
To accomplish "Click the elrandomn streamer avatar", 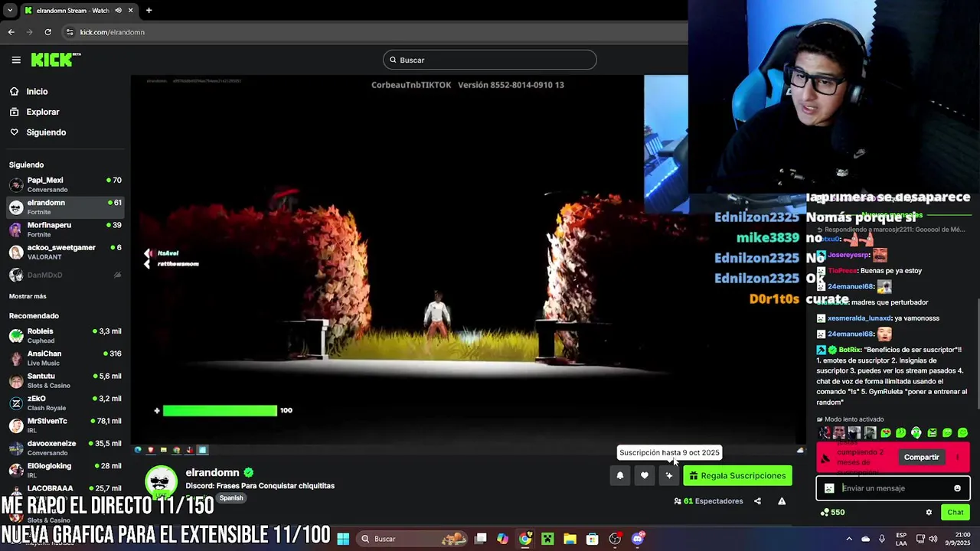I will click(161, 481).
